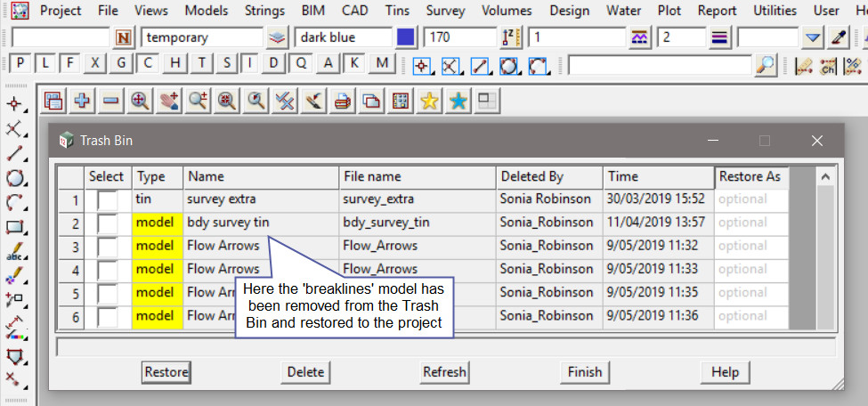Image resolution: width=868 pixels, height=406 pixels.
Task: Toggle the P snap button
Action: click(x=20, y=64)
